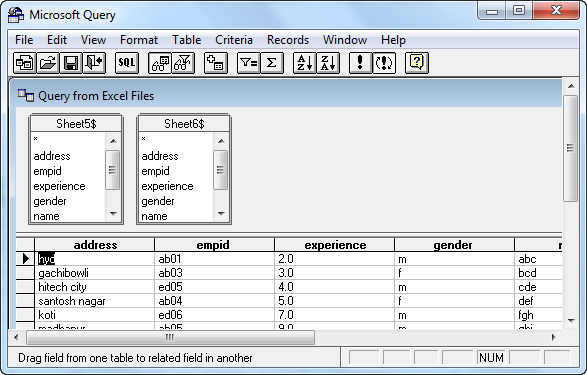Viewport: 587px width, 375px height.
Task: Select the address column header
Action: [95, 245]
